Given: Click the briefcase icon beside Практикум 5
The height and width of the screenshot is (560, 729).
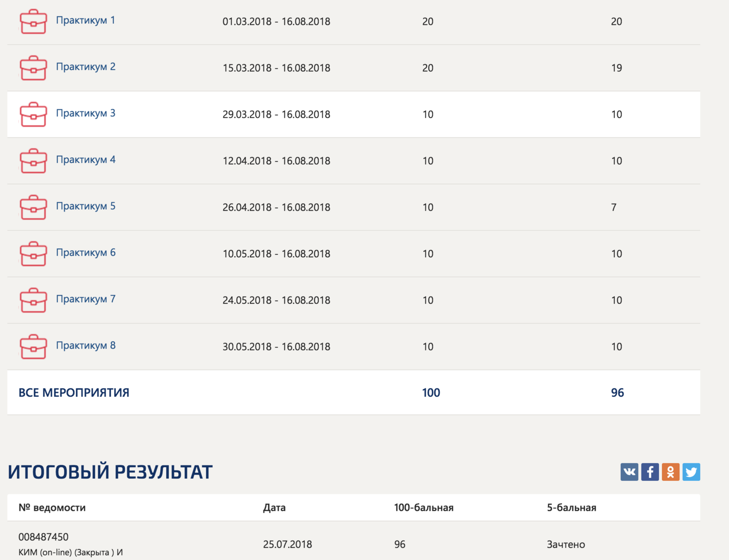Looking at the screenshot, I should [x=33, y=208].
